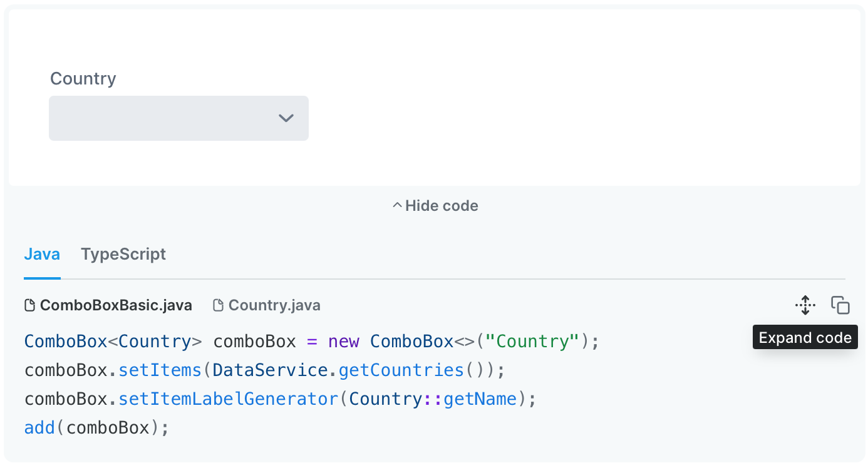Click the Expand code arrows icon
This screenshot has width=868, height=468.
(805, 305)
